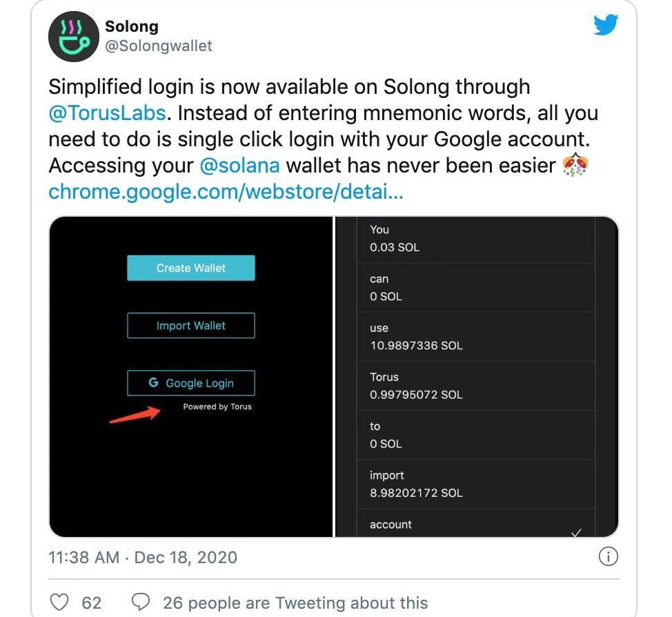Open the @solana mention link
Viewport: 672px width, 617px height.
pos(240,166)
